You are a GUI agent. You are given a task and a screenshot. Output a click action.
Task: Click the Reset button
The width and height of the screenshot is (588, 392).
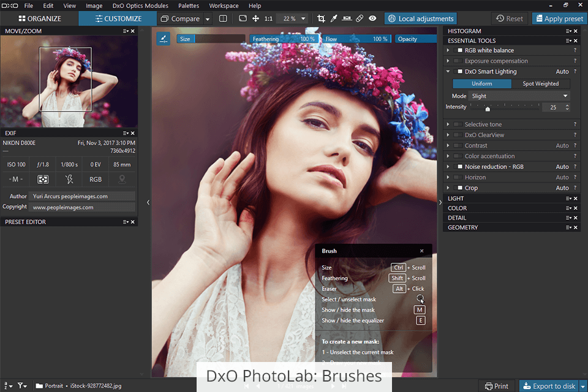[509, 18]
